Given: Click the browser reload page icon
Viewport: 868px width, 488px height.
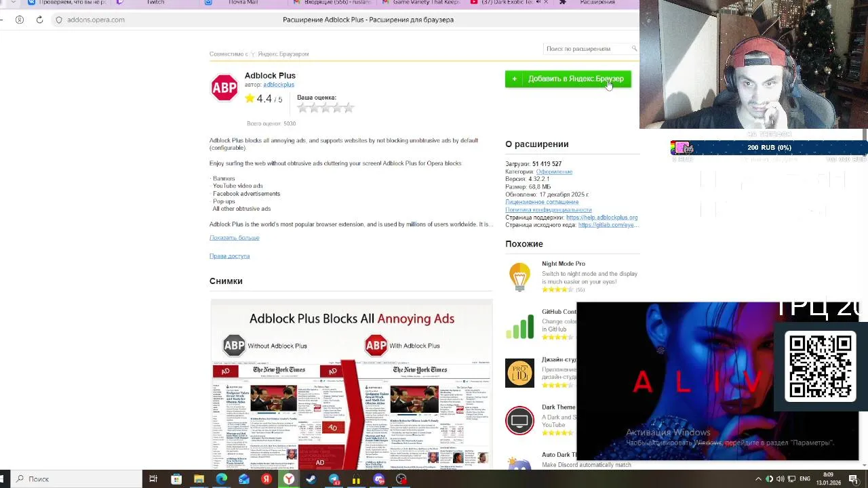Looking at the screenshot, I should click(39, 20).
